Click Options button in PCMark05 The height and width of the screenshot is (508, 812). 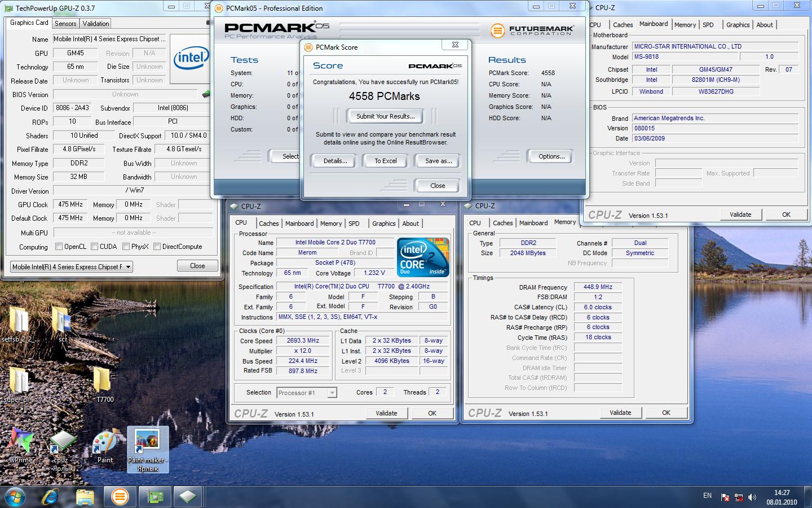coord(551,156)
